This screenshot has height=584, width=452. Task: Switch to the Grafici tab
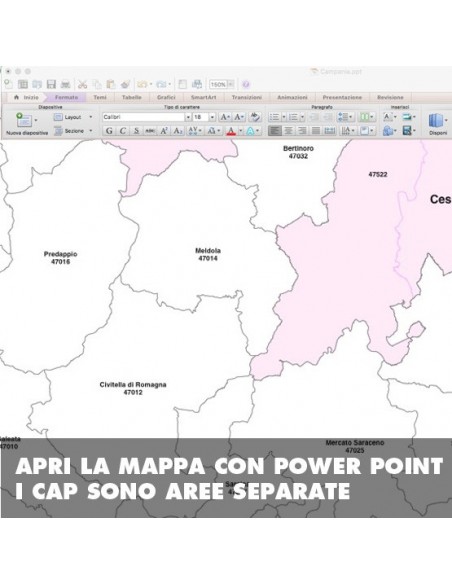point(166,97)
